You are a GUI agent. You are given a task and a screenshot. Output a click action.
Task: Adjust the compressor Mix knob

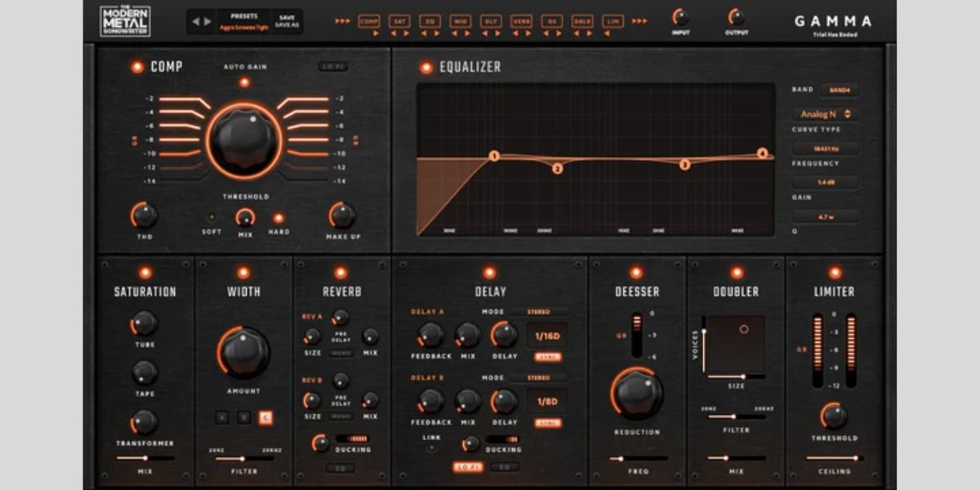click(x=245, y=217)
